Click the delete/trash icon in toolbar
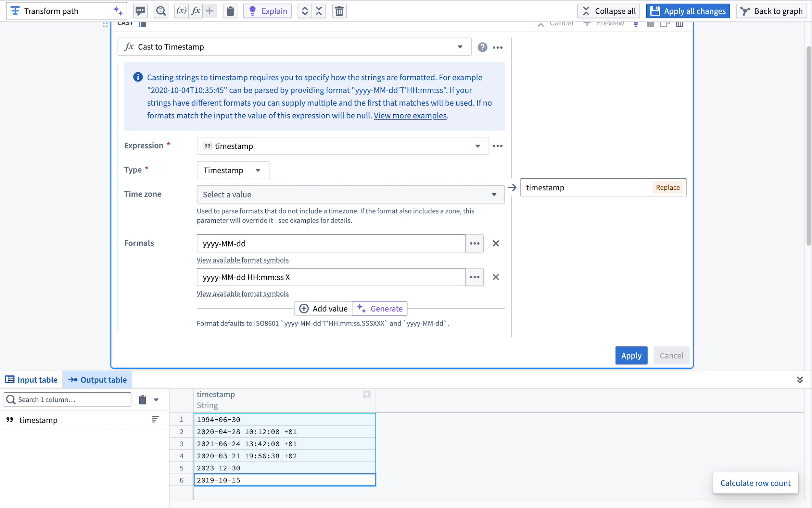This screenshot has width=812, height=508. [339, 11]
